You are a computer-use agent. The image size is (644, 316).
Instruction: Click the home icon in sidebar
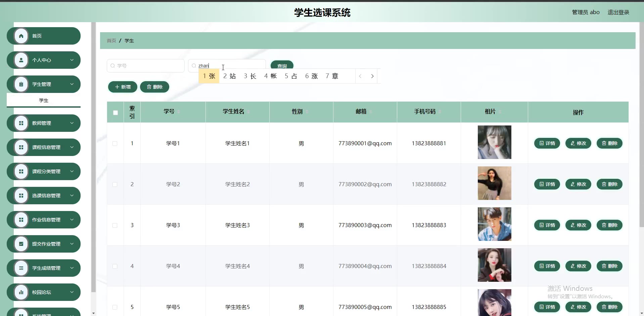click(21, 36)
